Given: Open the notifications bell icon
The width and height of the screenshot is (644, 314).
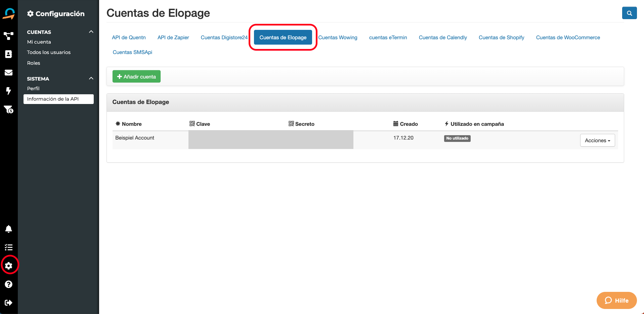Looking at the screenshot, I should pyautogui.click(x=9, y=229).
